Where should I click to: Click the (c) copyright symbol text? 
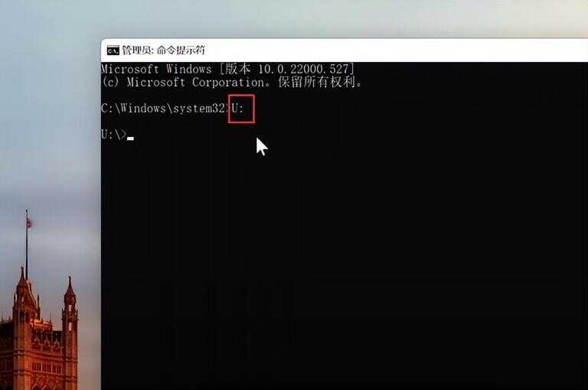tap(110, 82)
